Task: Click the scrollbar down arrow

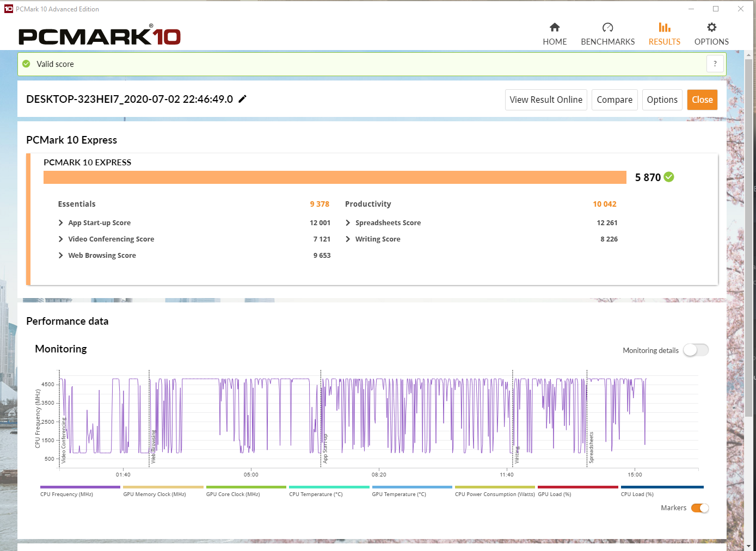Action: pos(749,546)
